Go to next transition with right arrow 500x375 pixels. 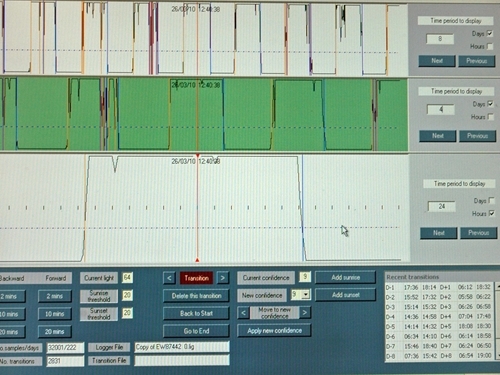pos(222,278)
